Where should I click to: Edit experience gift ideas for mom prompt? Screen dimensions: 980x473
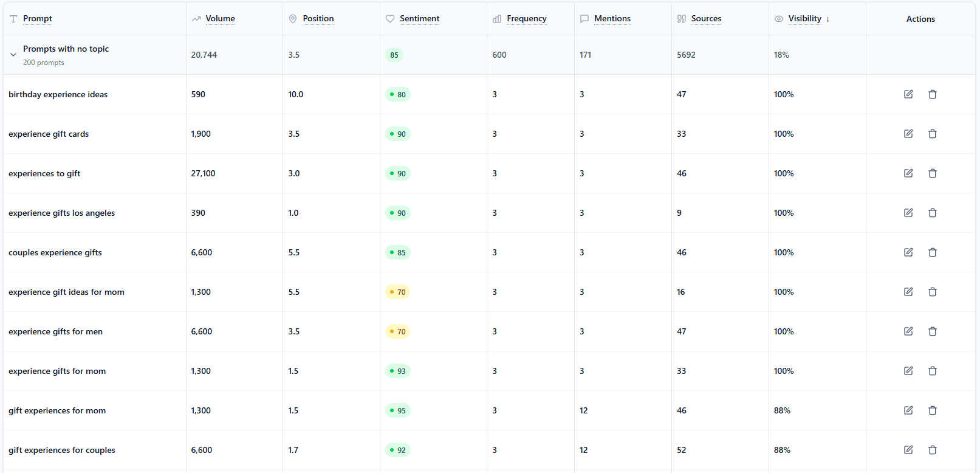coord(908,292)
